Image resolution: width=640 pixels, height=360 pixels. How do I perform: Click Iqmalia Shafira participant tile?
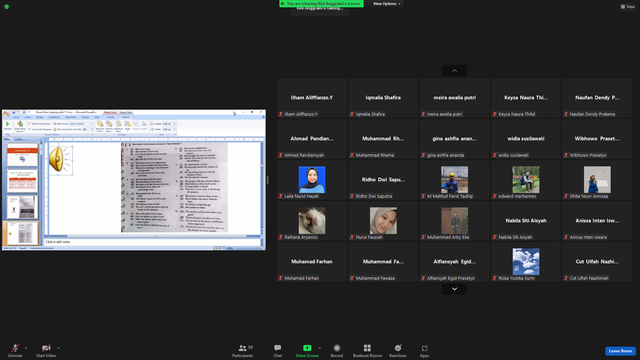(x=383, y=98)
